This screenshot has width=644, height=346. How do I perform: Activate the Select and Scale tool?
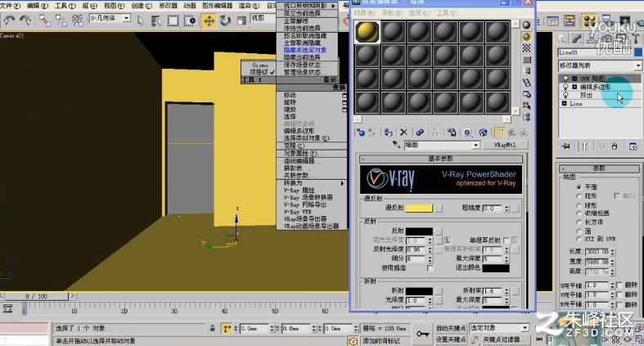(241, 20)
